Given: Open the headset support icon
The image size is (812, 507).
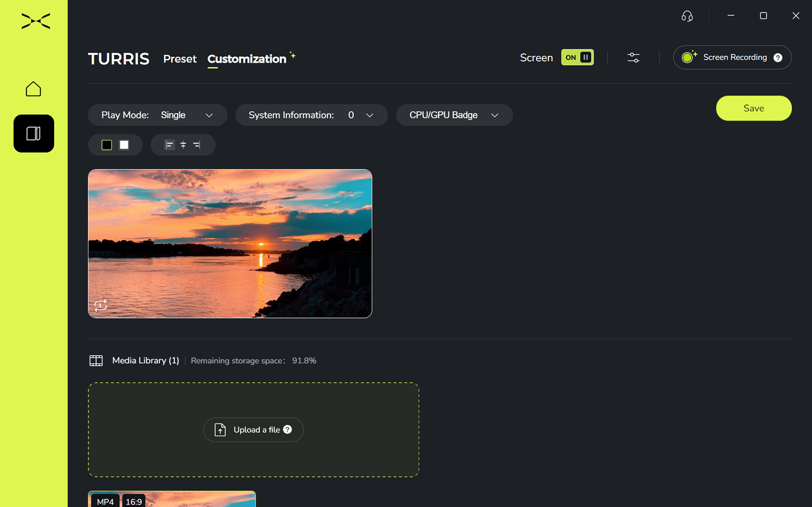Looking at the screenshot, I should (x=687, y=16).
